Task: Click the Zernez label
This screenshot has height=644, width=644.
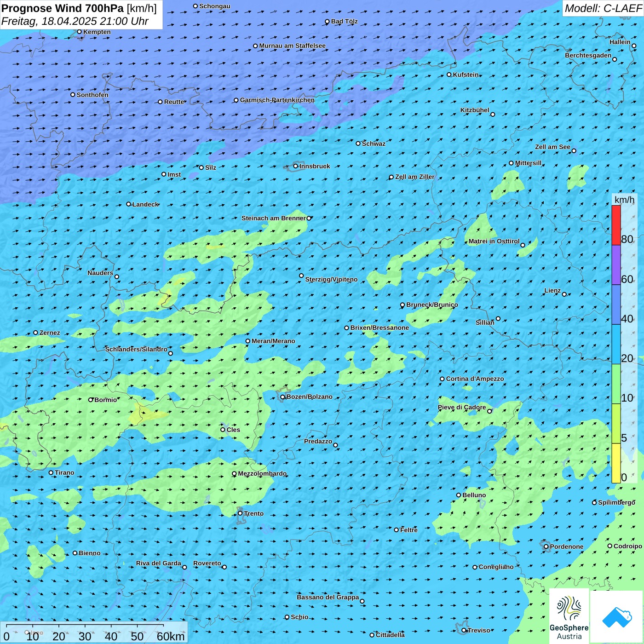Action: tap(50, 333)
